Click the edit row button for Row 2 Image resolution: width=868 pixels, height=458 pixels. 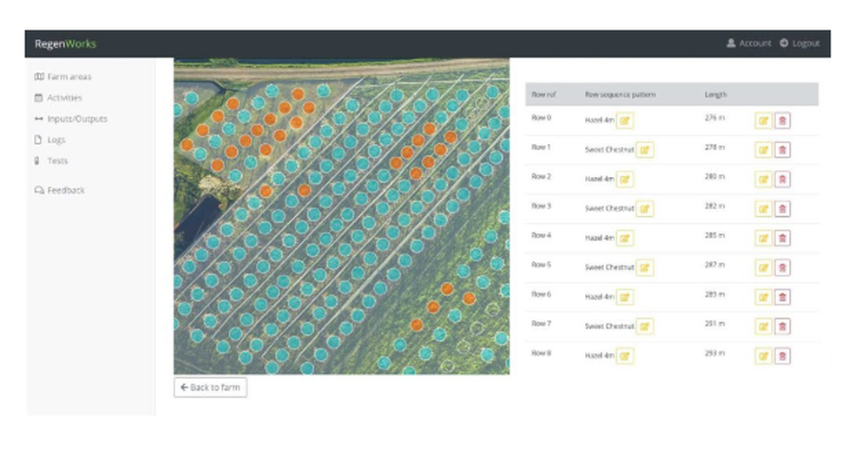point(763,180)
